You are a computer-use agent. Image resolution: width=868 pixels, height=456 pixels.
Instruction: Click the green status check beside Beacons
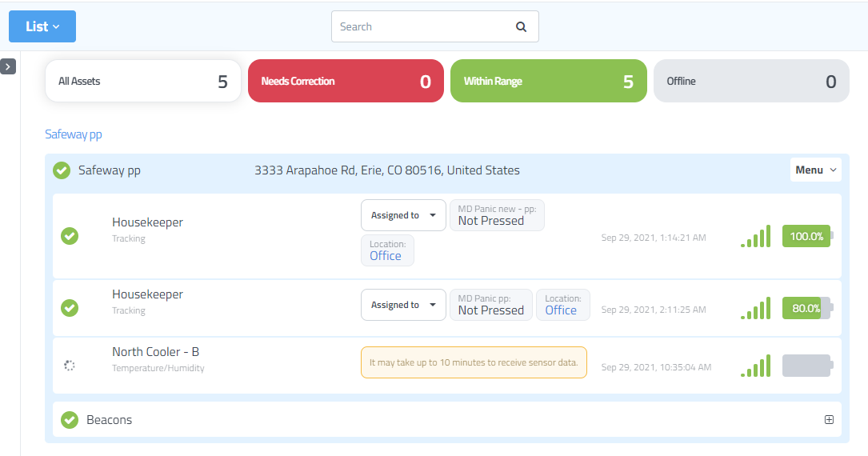coord(70,420)
